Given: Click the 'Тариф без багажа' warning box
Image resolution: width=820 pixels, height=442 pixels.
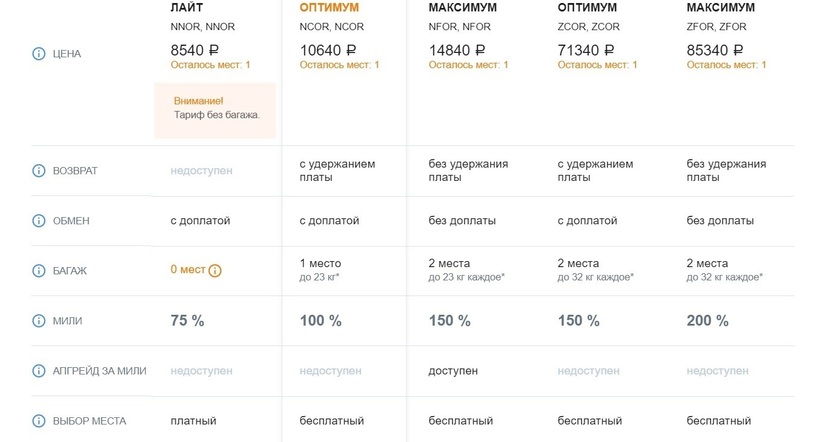Looking at the screenshot, I should point(215,108).
